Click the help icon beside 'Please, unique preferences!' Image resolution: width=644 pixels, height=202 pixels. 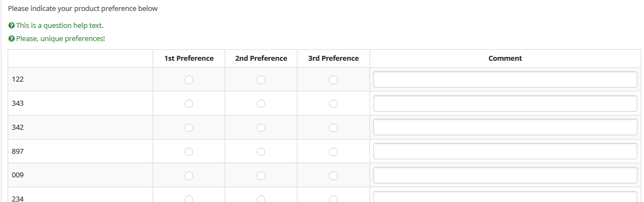point(11,39)
